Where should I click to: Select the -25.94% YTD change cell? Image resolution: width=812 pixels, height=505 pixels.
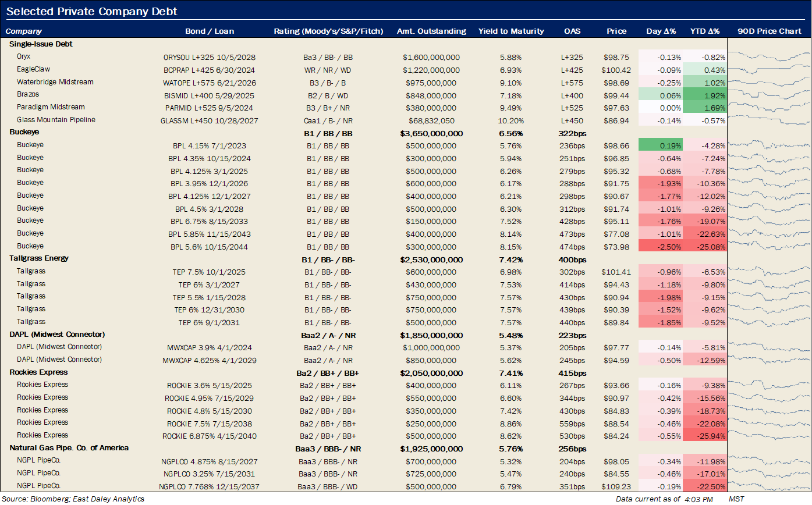pos(705,436)
